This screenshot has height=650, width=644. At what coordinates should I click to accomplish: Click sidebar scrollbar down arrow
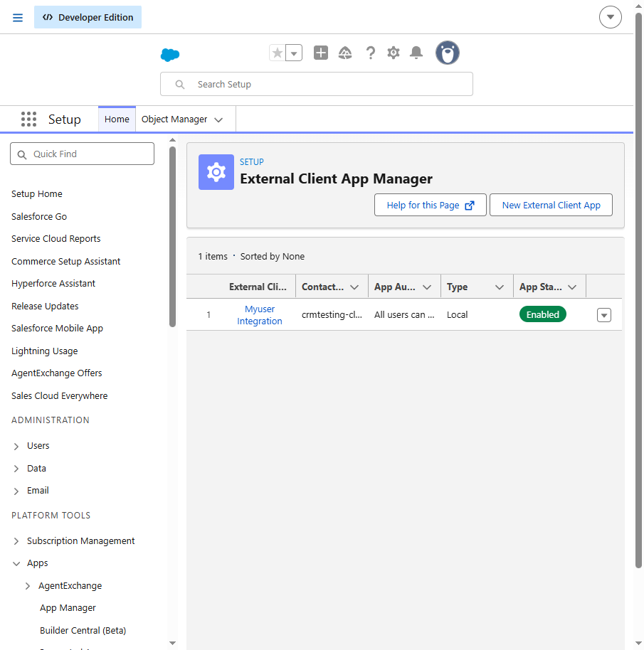click(x=172, y=643)
